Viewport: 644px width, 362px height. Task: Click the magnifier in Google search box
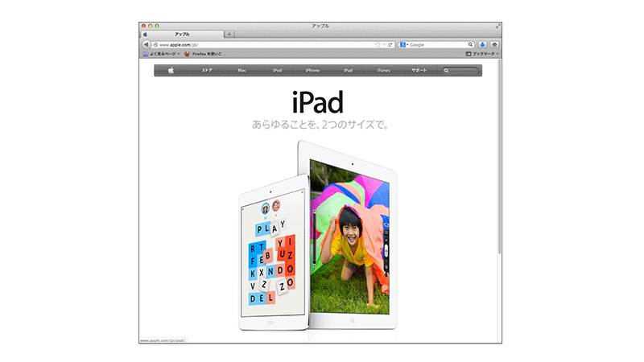pos(471,44)
